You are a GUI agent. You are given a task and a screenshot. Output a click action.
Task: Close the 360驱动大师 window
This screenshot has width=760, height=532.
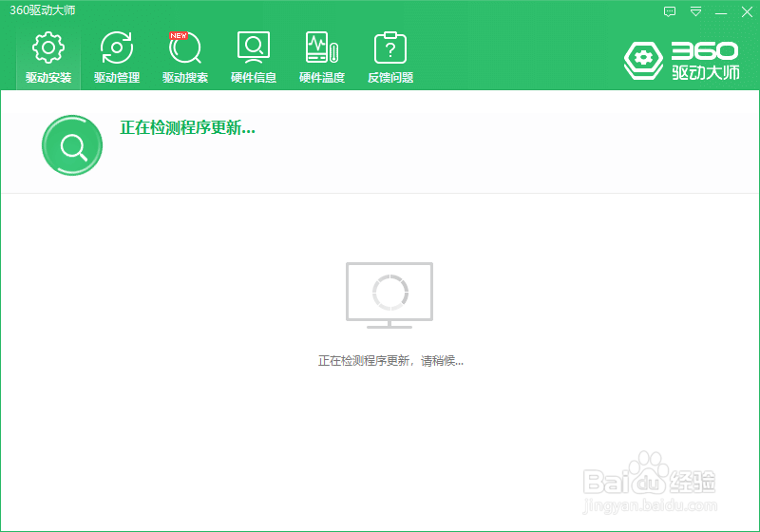(x=747, y=11)
